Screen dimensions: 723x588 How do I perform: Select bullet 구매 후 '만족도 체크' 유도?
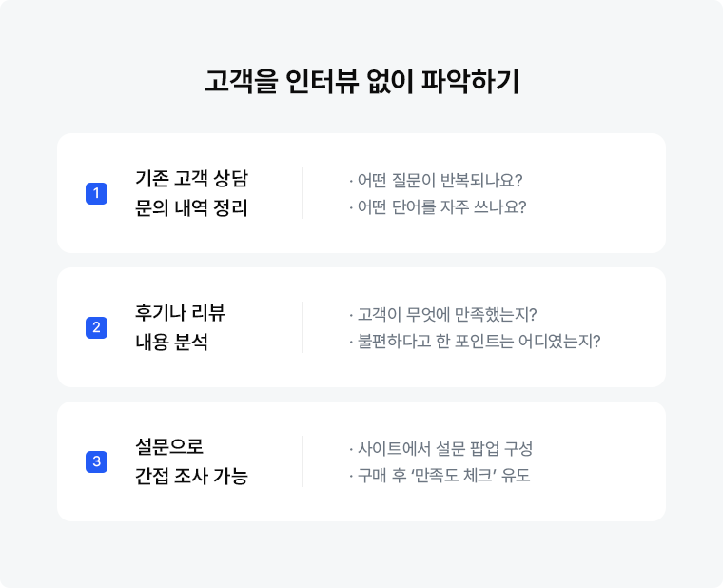(x=440, y=476)
